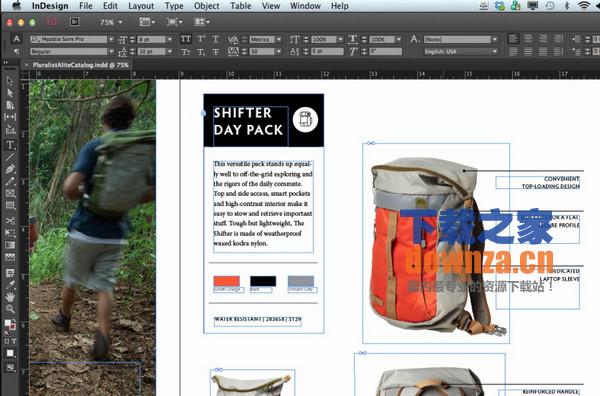Select the Eyedropper tool
This screenshot has width=600, height=396.
(10, 285)
